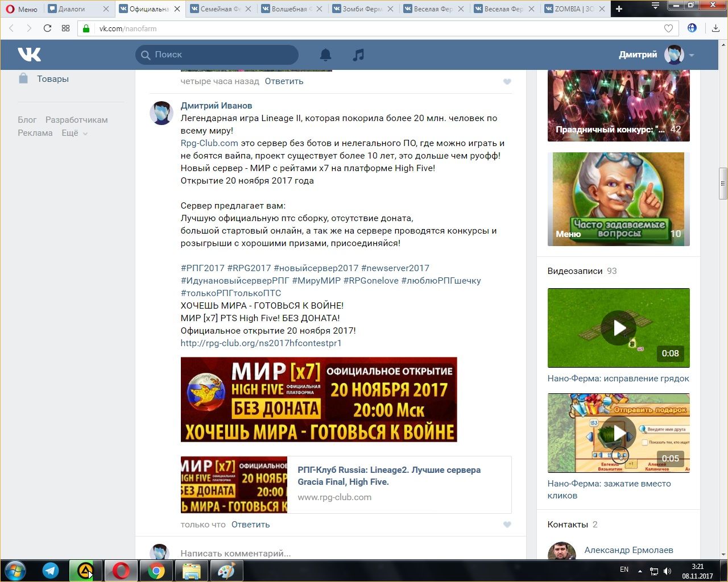Show hidden system tray icons

(640, 571)
